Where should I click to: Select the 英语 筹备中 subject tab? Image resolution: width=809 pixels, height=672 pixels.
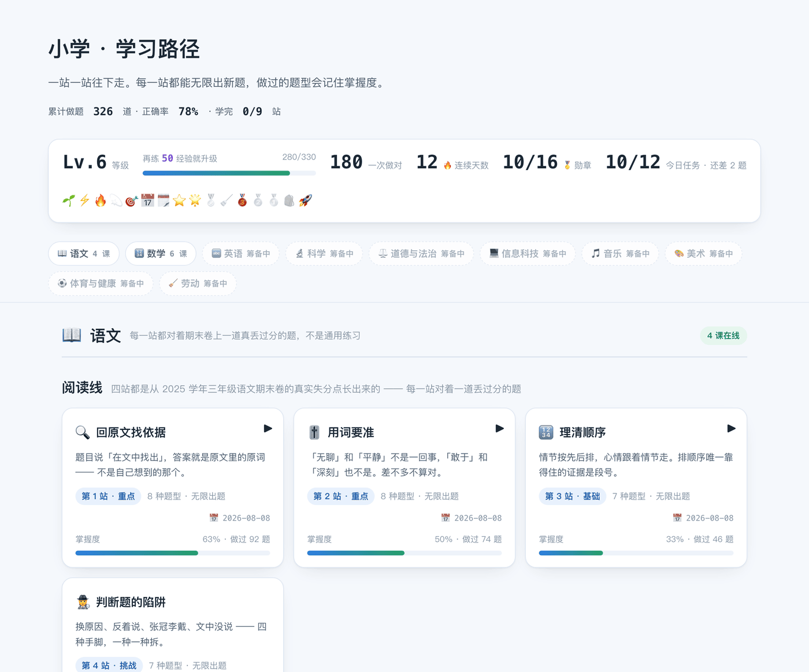click(x=241, y=254)
